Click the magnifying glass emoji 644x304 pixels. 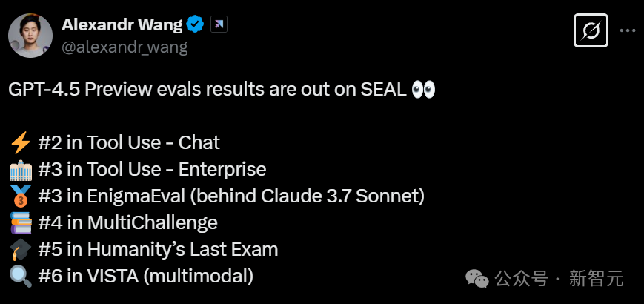point(21,277)
